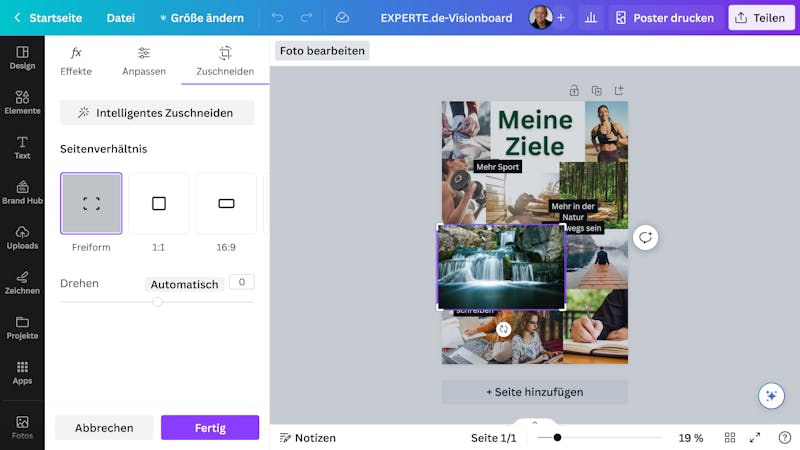This screenshot has width=800, height=450.
Task: Select the 1:1 aspect ratio option
Action: click(159, 203)
